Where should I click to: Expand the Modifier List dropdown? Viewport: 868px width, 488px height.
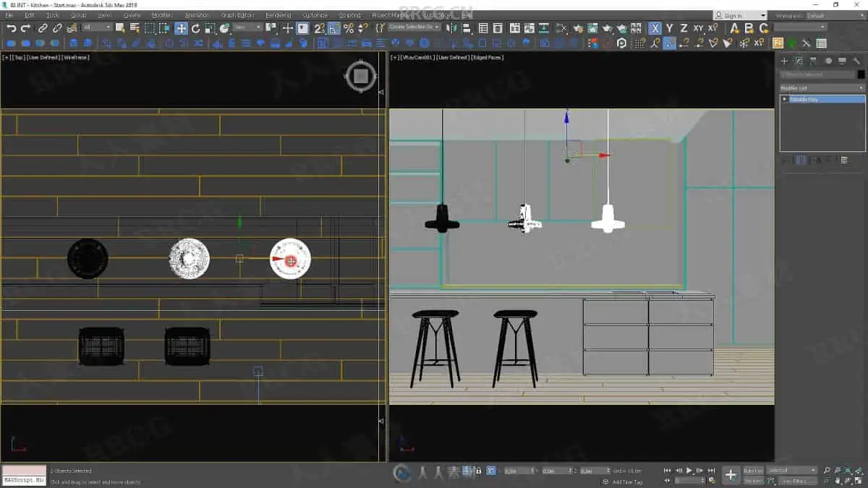(x=822, y=88)
